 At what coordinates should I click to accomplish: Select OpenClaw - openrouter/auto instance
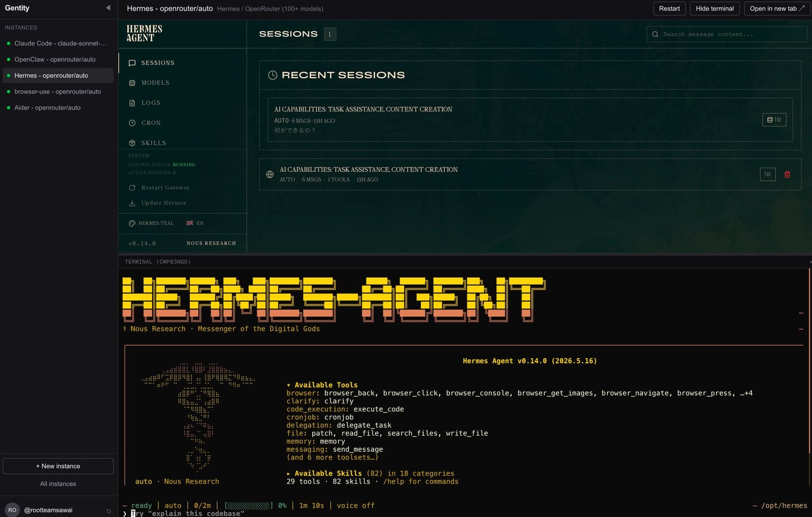[x=58, y=59]
